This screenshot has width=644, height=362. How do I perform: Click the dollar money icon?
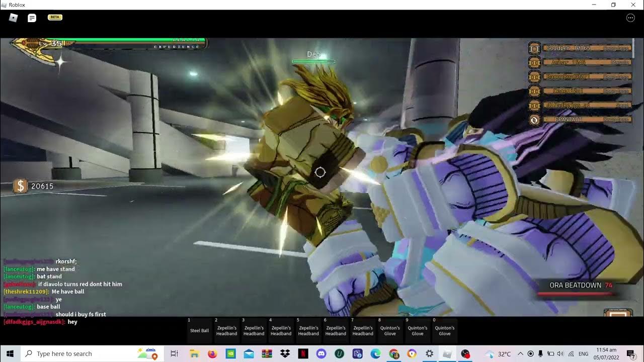[20, 186]
